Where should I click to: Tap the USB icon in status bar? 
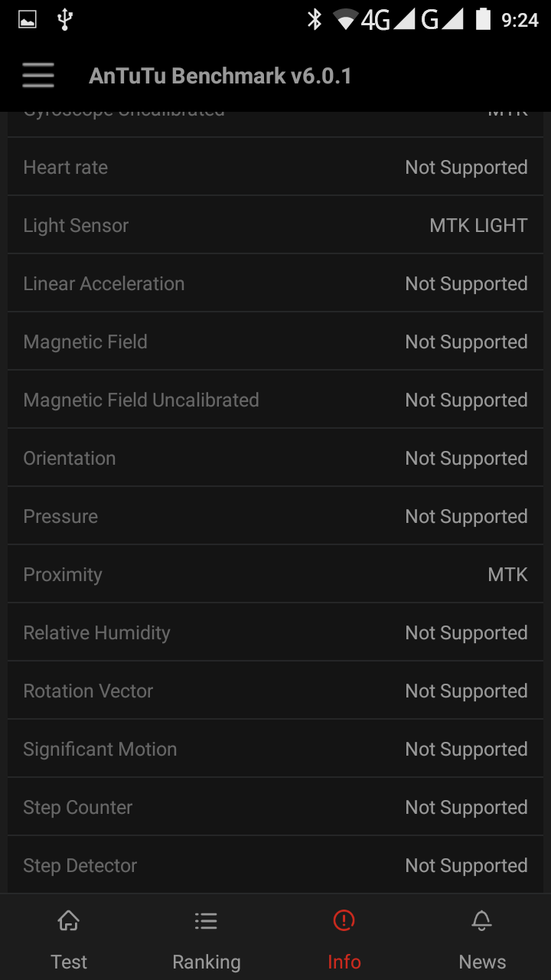pos(65,20)
